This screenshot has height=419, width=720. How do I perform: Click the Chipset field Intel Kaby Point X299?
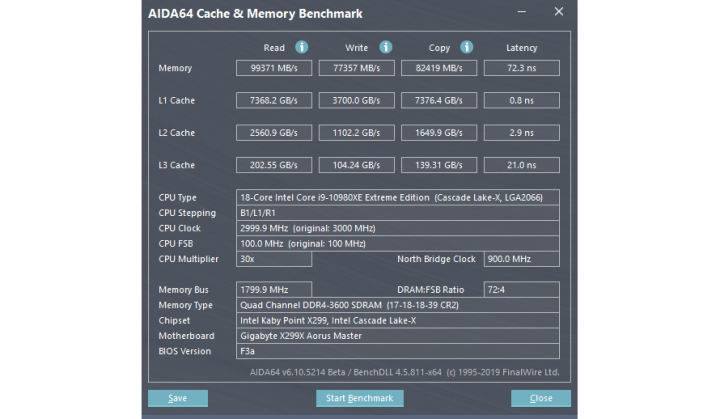tap(398, 321)
